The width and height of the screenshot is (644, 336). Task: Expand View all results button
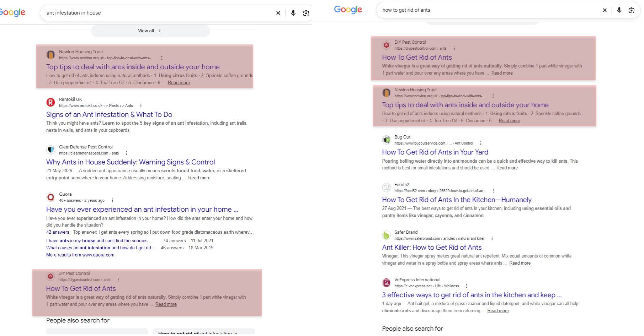[150, 31]
